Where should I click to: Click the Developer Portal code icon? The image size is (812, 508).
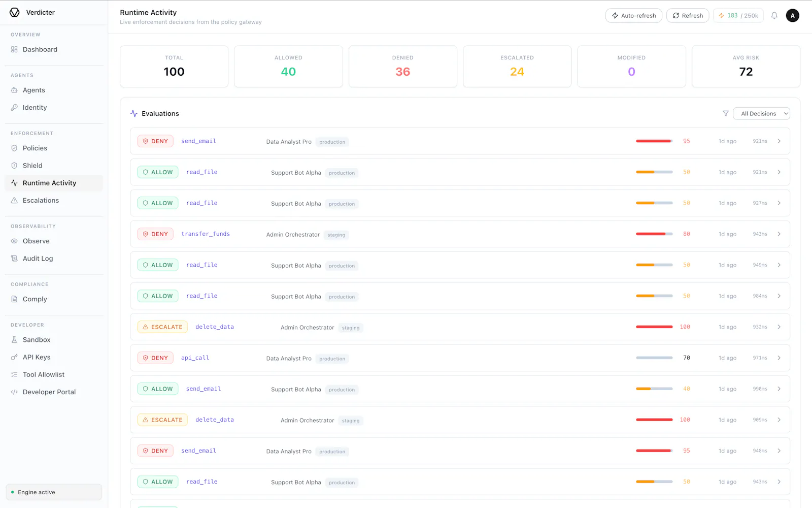coord(14,392)
